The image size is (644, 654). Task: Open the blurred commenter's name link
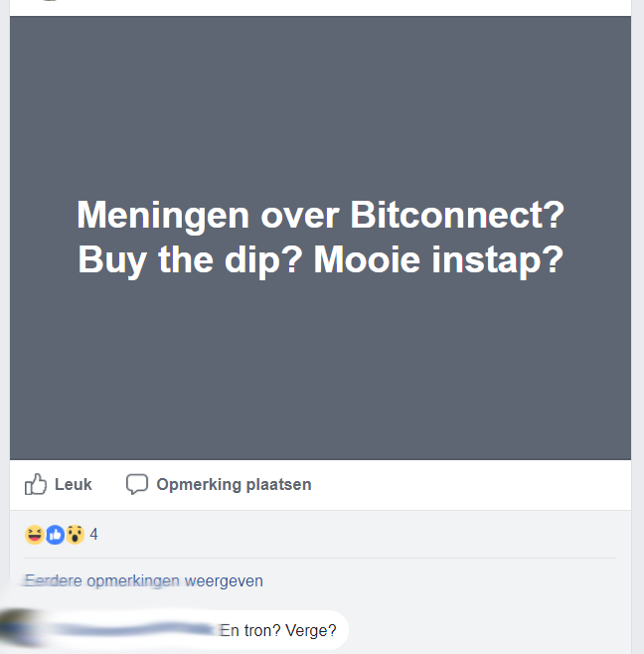coord(131,629)
